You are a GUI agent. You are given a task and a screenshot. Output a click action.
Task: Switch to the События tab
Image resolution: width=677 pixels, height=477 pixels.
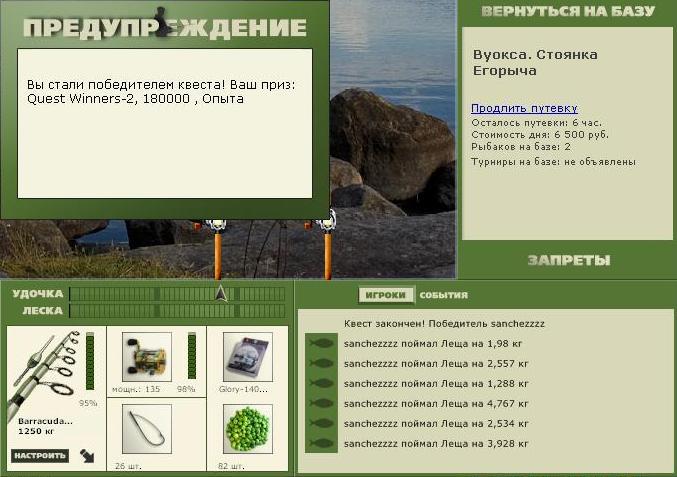[443, 295]
